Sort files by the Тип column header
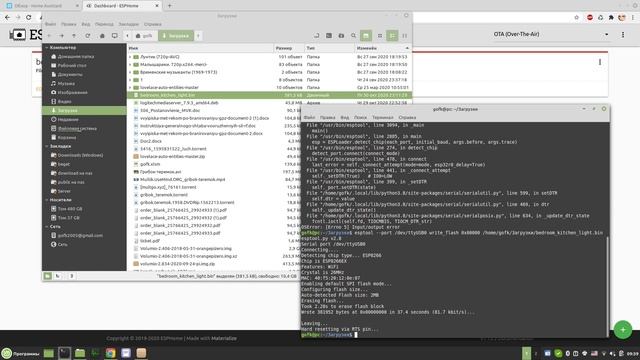Viewport: 640px width, 360px height. 329,48
